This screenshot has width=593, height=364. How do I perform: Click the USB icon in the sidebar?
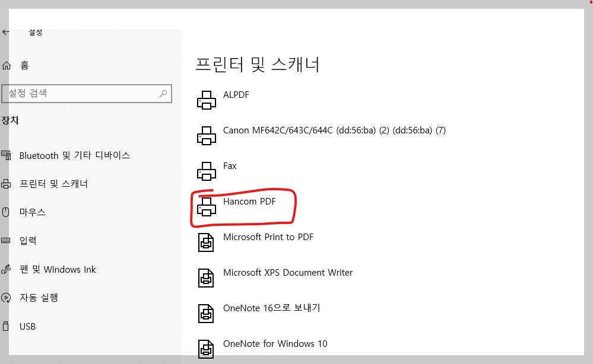pos(6,326)
